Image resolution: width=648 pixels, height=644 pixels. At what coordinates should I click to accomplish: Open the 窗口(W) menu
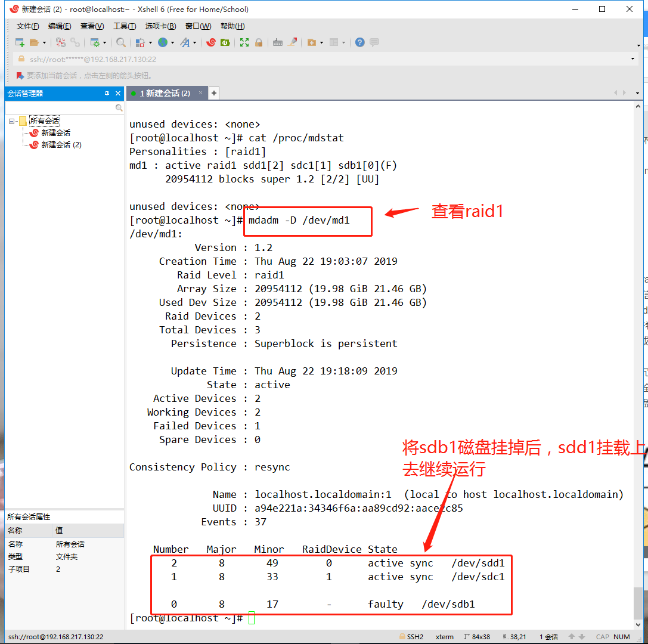point(198,26)
